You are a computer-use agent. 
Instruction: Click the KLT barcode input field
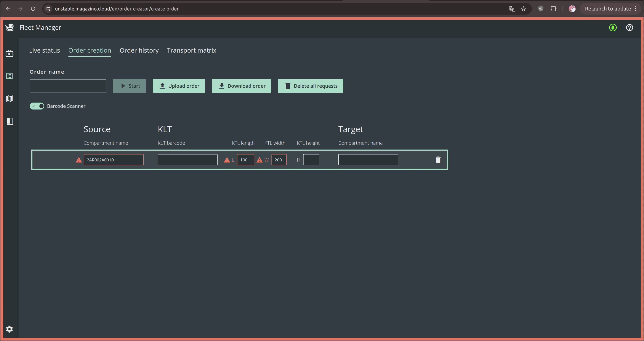point(187,160)
